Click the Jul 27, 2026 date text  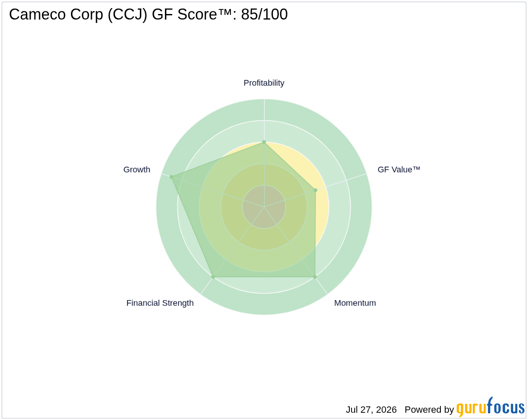pyautogui.click(x=371, y=409)
